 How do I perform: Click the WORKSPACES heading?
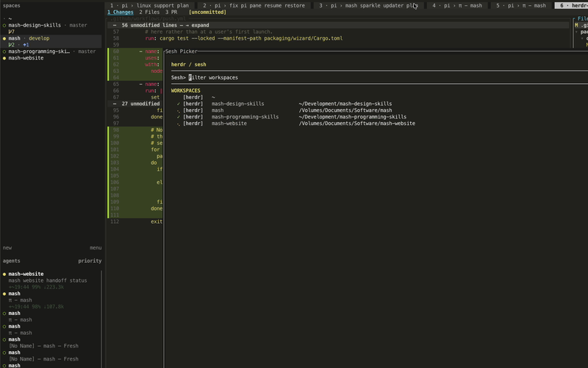[x=186, y=91]
